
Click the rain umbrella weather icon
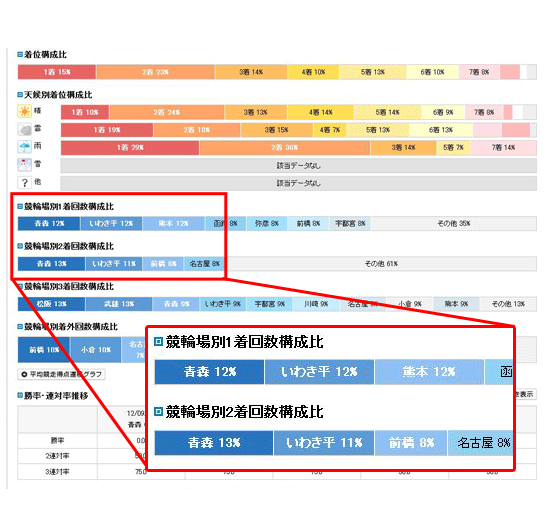click(x=24, y=147)
